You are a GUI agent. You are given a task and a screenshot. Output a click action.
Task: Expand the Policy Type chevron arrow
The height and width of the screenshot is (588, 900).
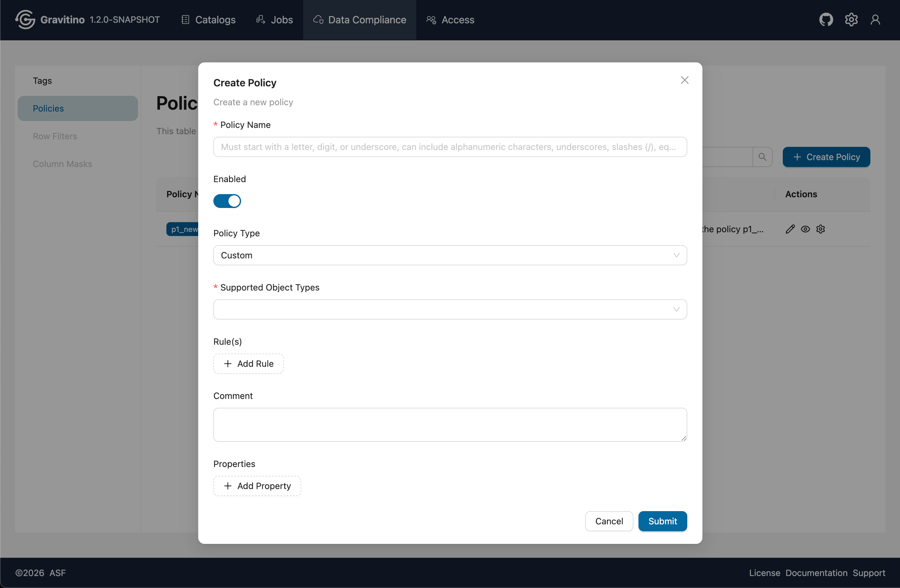pos(677,255)
